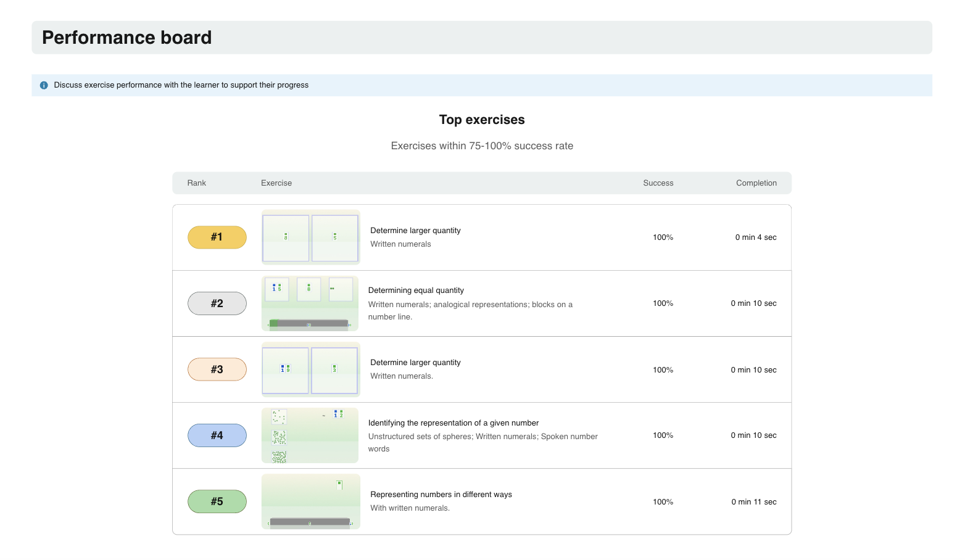965x560 pixels.
Task: Click the 0 min 4 sec completion time
Action: (755, 237)
